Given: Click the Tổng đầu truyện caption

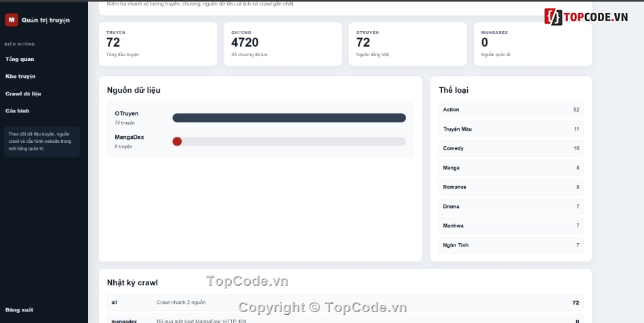Looking at the screenshot, I should tap(123, 55).
